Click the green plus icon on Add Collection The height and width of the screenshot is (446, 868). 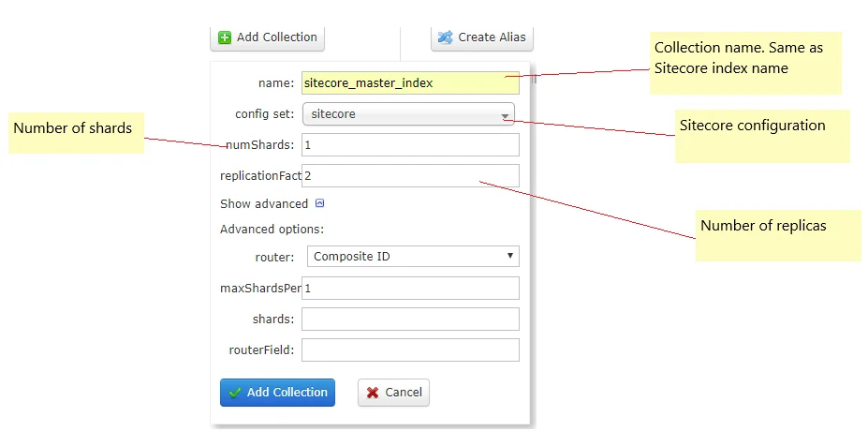(x=225, y=37)
